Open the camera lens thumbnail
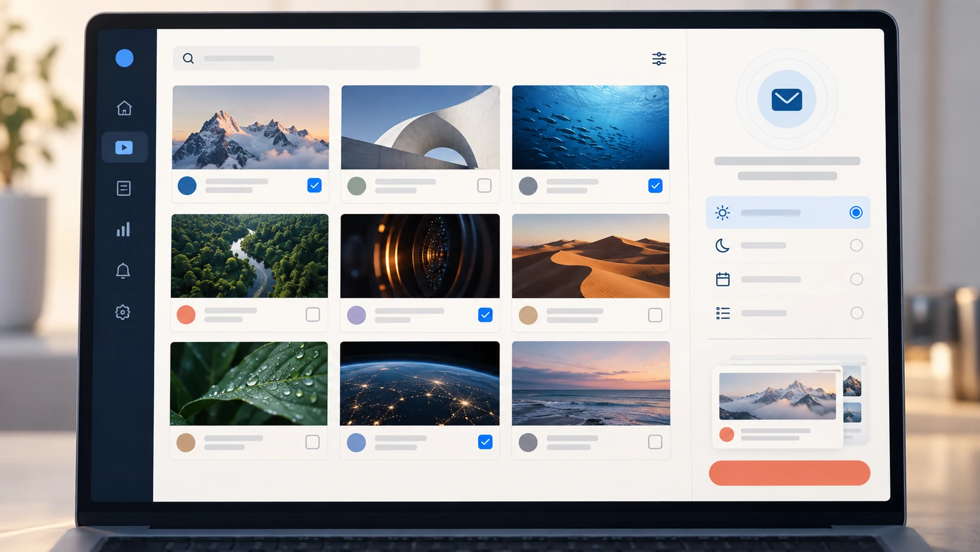 (420, 256)
